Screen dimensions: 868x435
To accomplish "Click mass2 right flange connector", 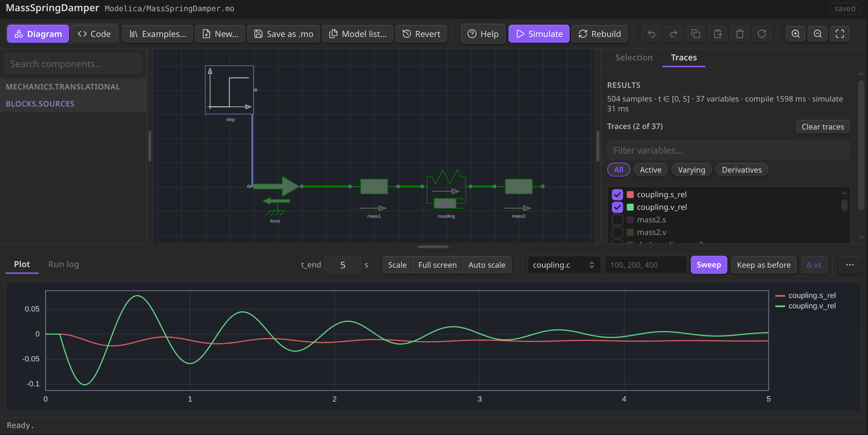I will [543, 186].
